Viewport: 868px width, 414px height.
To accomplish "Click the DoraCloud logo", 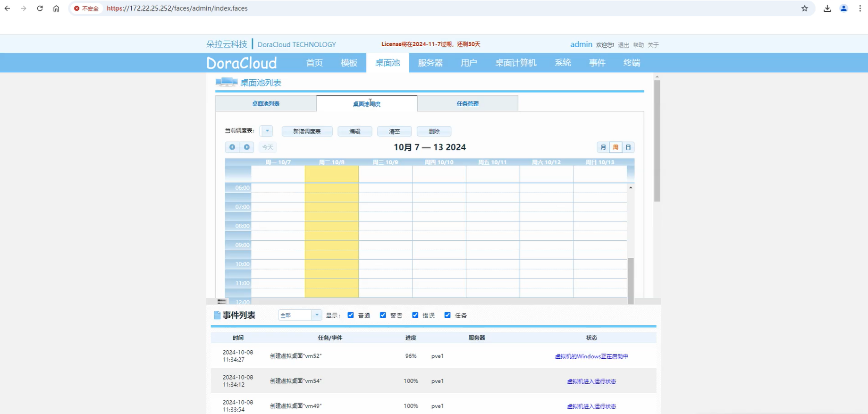I will 242,63.
